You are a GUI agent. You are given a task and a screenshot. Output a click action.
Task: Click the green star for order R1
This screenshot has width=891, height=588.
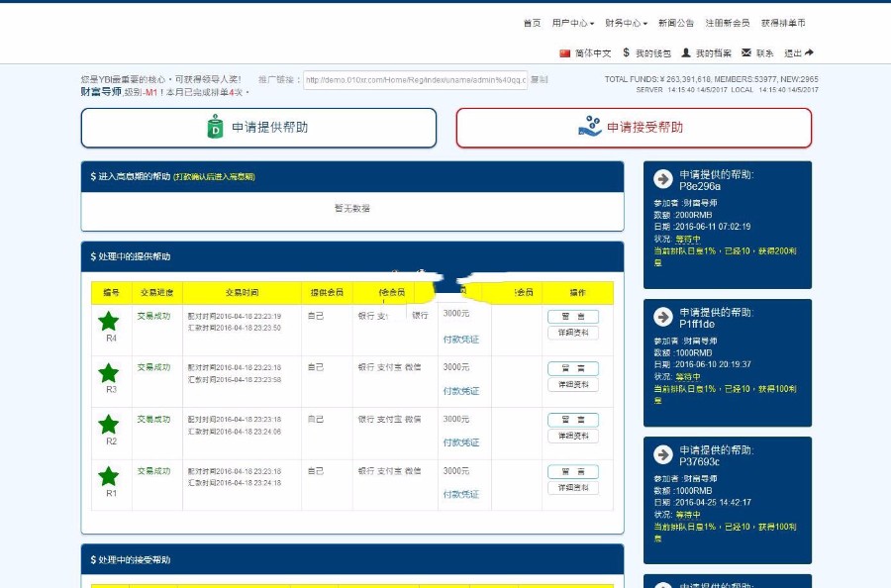[x=109, y=476]
